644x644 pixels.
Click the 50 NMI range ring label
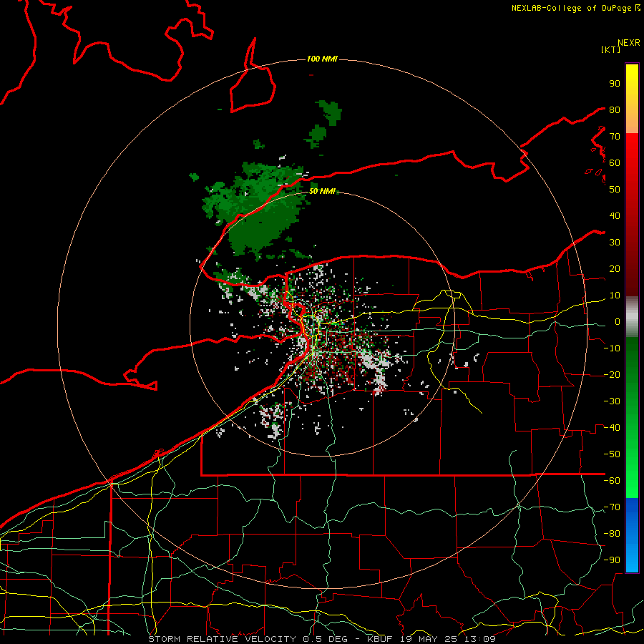(x=322, y=191)
